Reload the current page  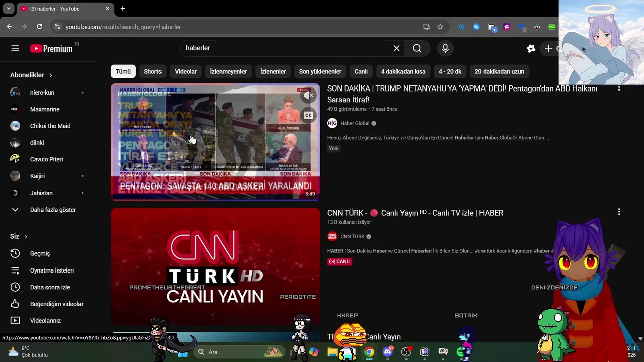39,27
